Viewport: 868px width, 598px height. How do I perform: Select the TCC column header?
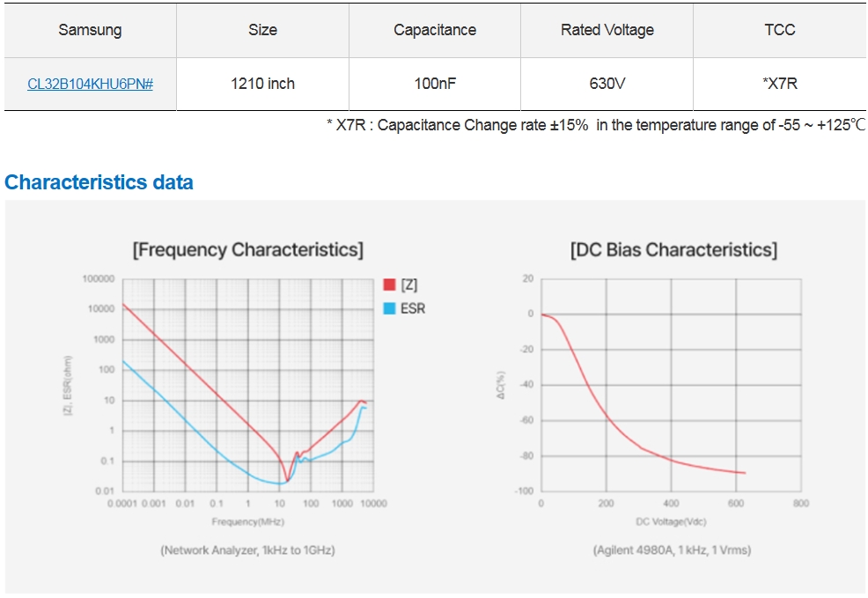(x=780, y=30)
